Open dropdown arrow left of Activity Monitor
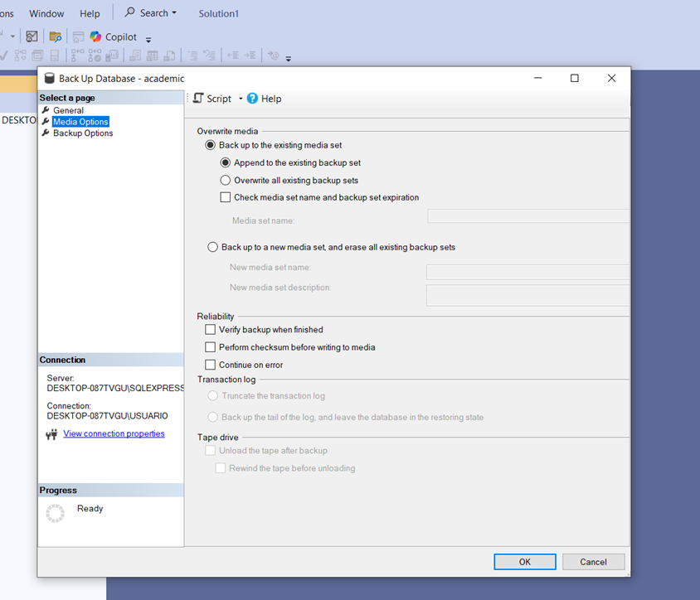This screenshot has width=700, height=600. [12, 36]
